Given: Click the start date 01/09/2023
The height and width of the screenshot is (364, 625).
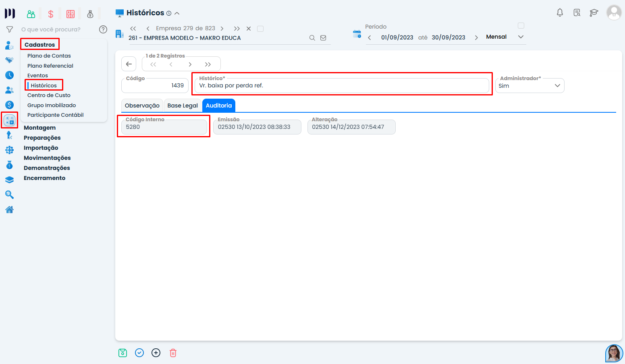Looking at the screenshot, I should tap(397, 37).
